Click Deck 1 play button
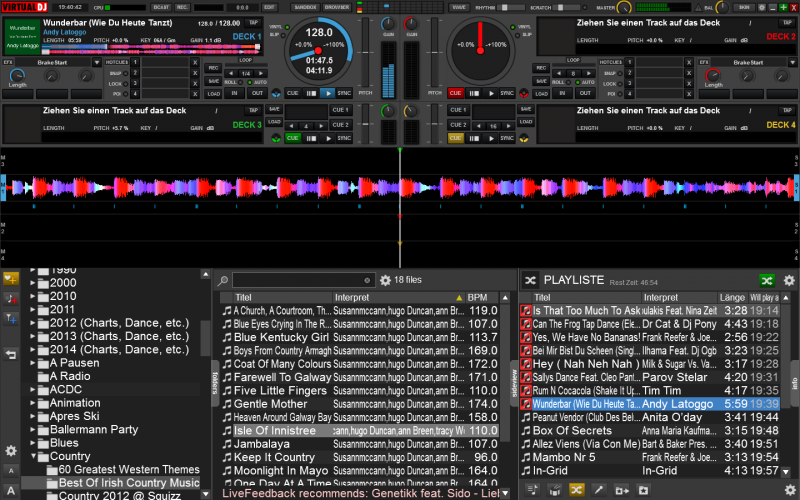The height and width of the screenshot is (500, 800). coord(328,93)
